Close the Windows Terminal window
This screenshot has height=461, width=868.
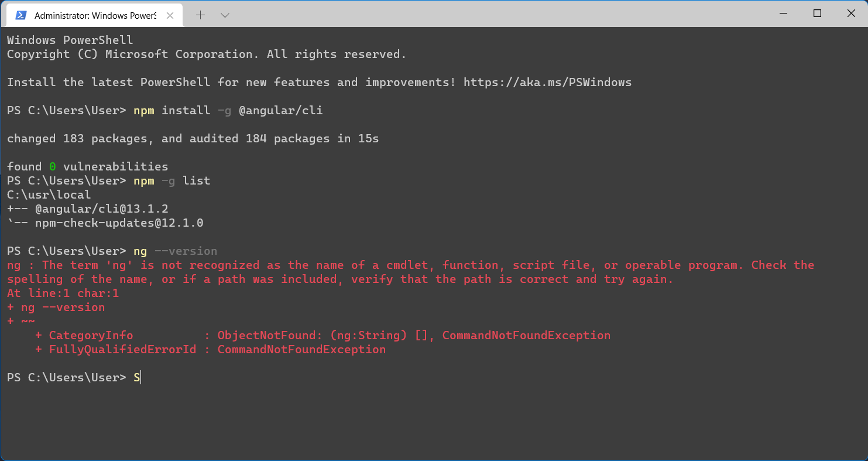click(851, 13)
